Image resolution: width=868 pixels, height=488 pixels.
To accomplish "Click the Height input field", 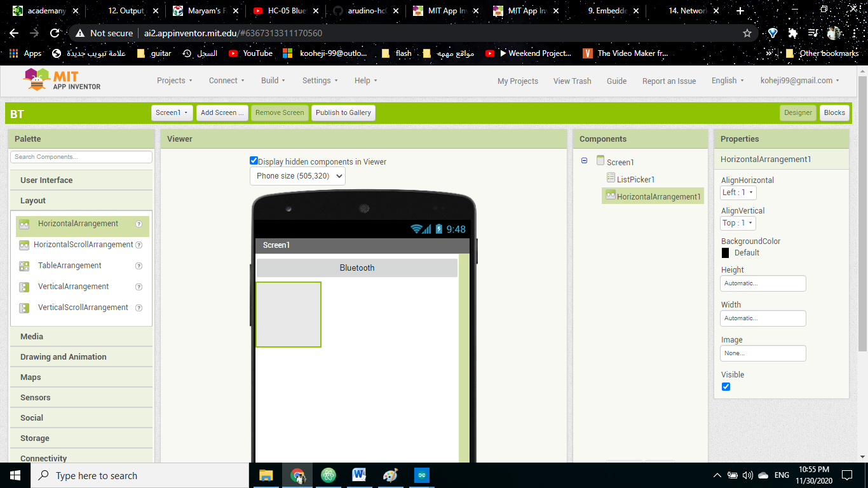I will 763,283.
